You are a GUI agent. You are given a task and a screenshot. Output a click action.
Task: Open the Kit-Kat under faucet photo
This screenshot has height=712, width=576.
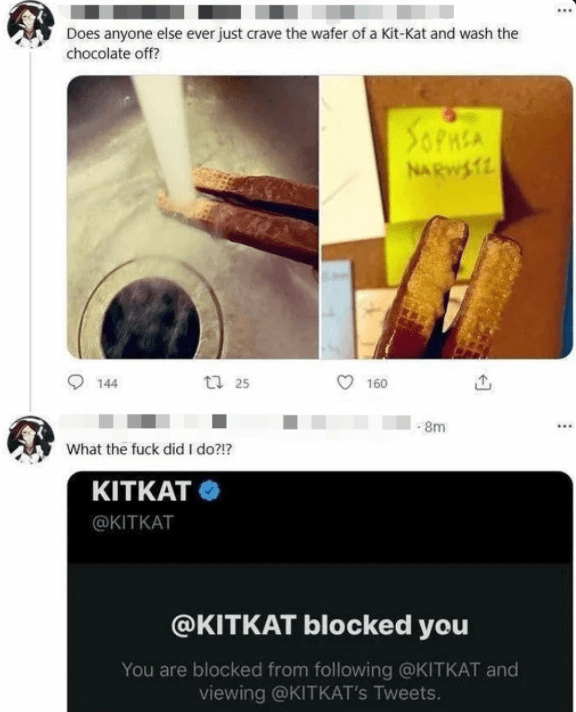(193, 217)
